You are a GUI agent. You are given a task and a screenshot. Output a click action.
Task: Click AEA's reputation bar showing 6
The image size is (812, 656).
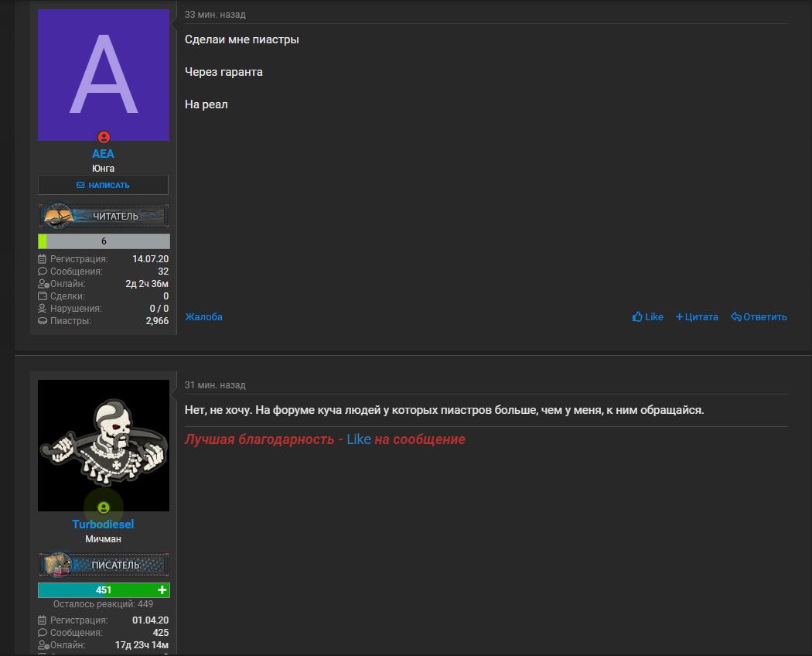[x=104, y=241]
